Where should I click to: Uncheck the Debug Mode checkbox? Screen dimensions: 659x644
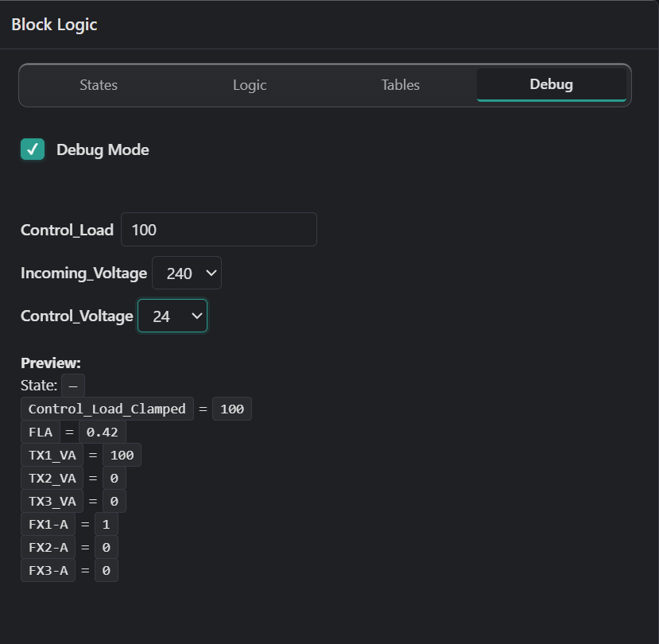(33, 149)
